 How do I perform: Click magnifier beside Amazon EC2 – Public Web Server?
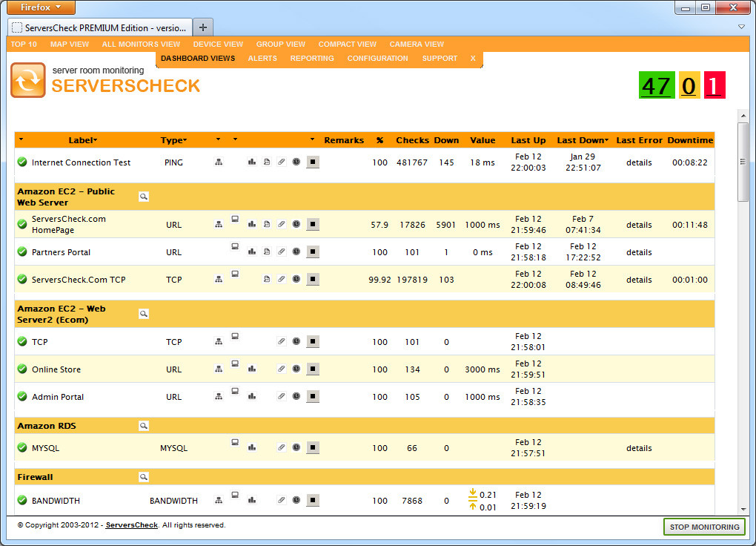[143, 197]
